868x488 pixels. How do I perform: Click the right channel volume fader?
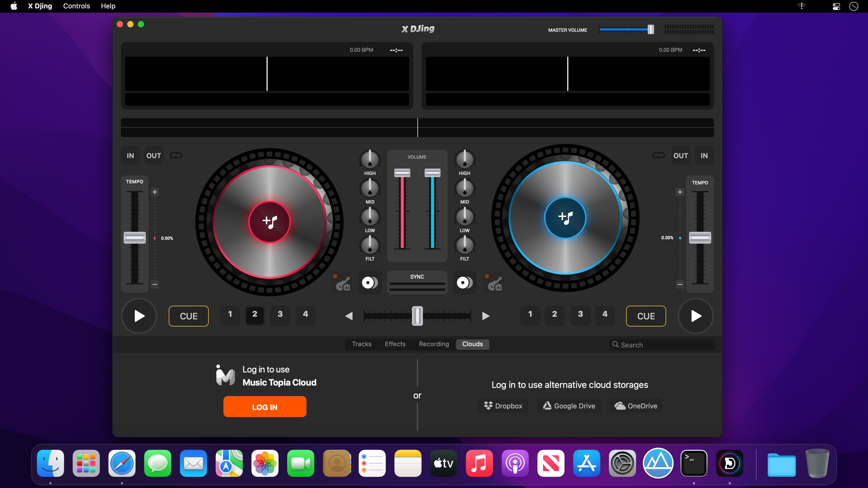pos(432,173)
